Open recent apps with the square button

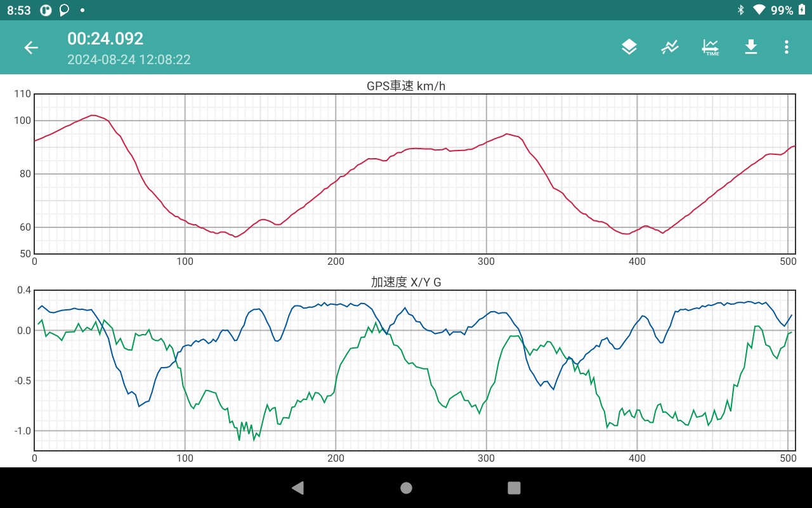514,488
